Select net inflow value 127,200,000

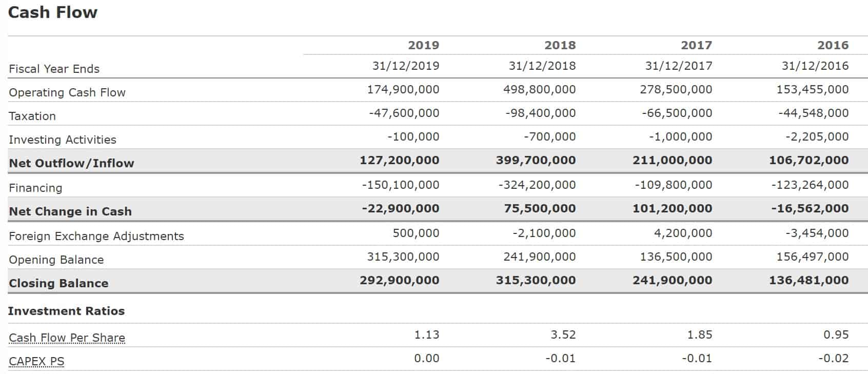pos(400,160)
